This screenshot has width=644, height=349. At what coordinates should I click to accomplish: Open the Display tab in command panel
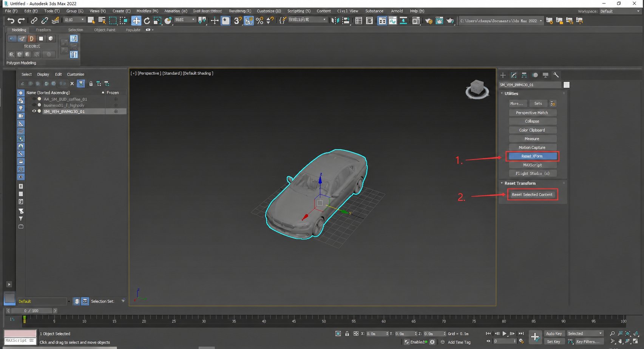(x=545, y=75)
